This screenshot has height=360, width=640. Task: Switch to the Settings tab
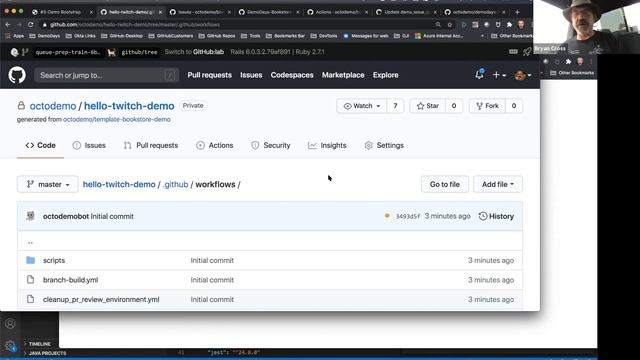pyautogui.click(x=384, y=145)
